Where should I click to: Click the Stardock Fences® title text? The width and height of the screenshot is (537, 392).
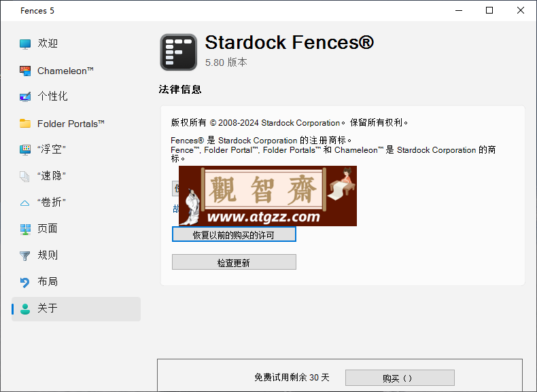290,42
